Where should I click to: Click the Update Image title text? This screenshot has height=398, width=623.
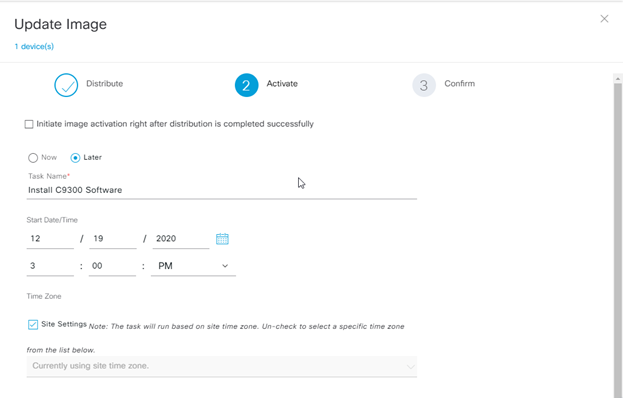click(x=60, y=24)
